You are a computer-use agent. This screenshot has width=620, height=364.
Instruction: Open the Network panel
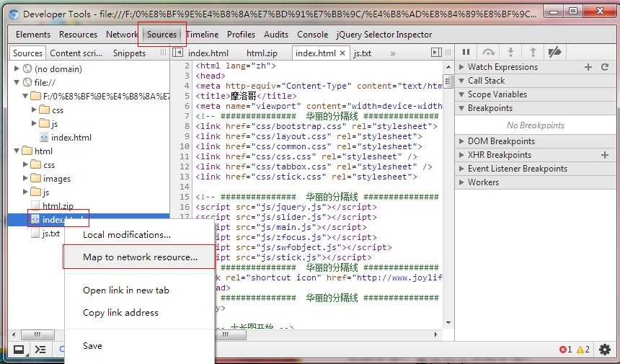tap(122, 35)
